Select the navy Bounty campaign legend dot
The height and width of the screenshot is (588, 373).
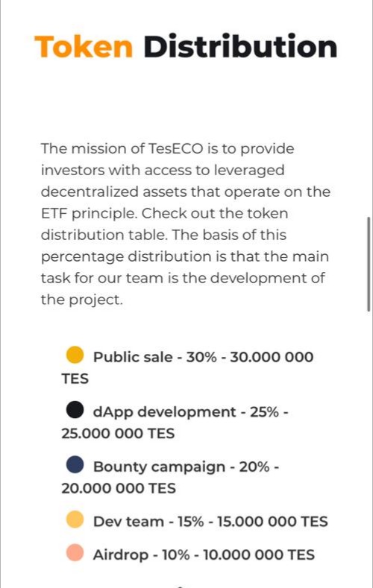pos(75,464)
